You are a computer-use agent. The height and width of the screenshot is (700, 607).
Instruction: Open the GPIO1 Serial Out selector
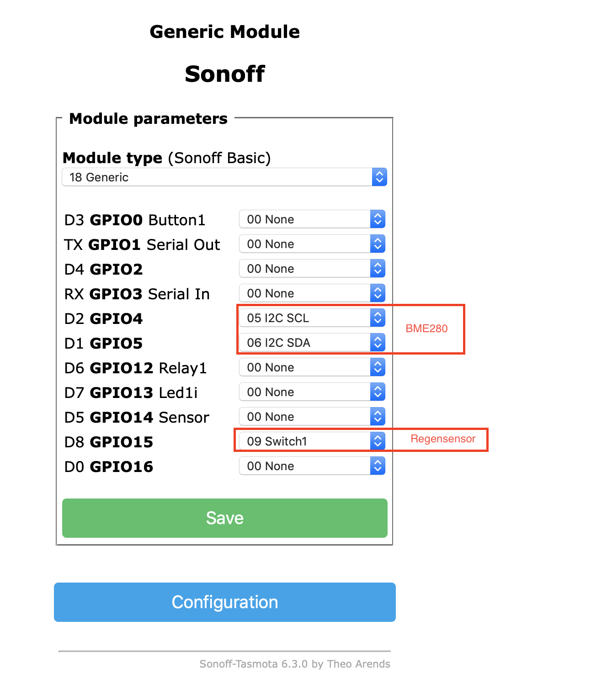(x=312, y=244)
